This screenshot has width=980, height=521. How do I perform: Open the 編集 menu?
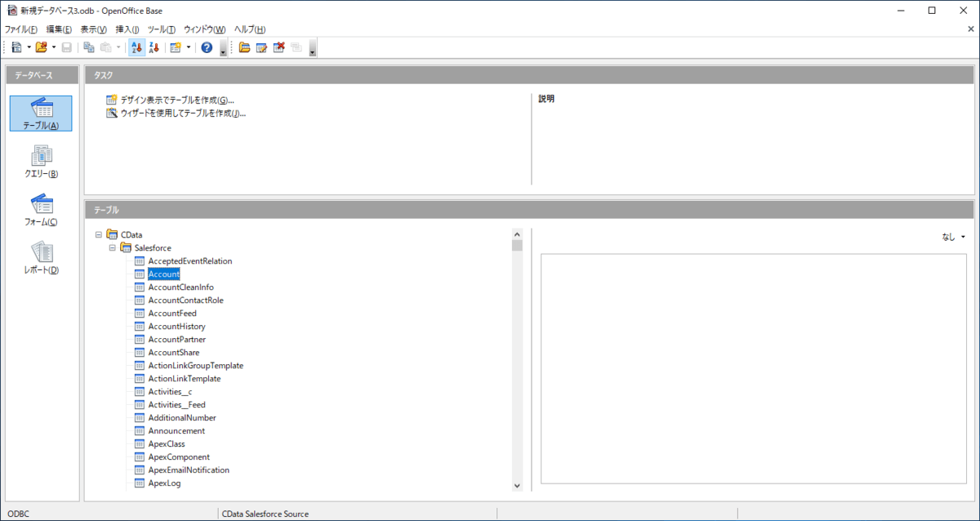[x=59, y=29]
